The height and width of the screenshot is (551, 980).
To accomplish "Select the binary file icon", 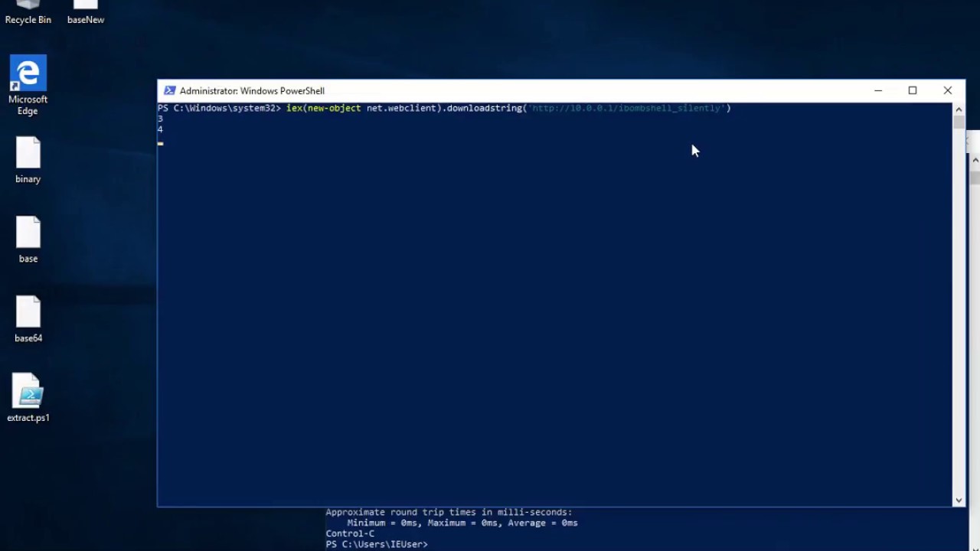I will pos(28,160).
